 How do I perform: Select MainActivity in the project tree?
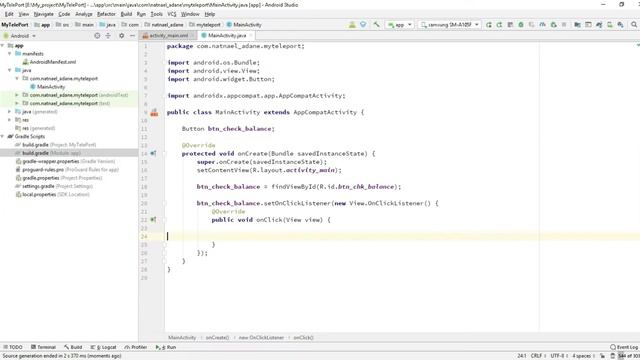click(x=47, y=87)
